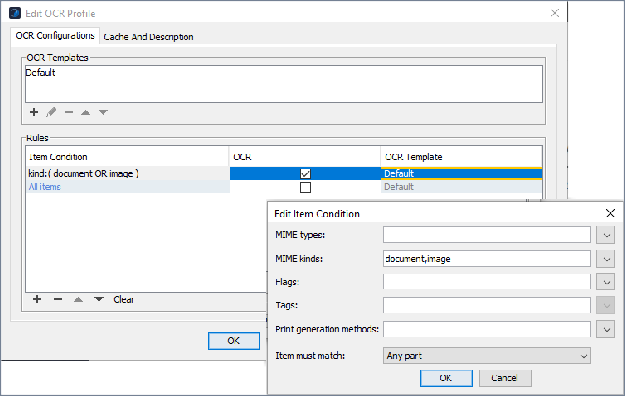Click the OCR column header
The image size is (625, 396).
click(x=305, y=157)
